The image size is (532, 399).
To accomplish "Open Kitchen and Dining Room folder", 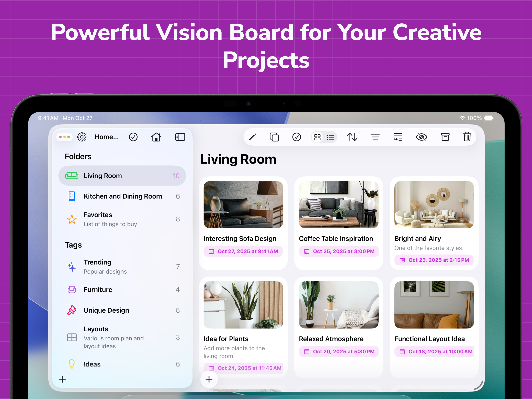I will [122, 196].
